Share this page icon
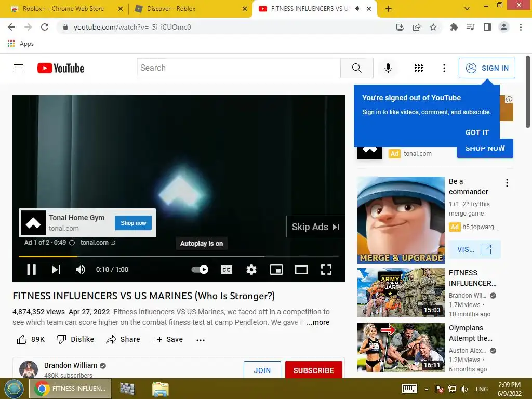 [x=417, y=27]
